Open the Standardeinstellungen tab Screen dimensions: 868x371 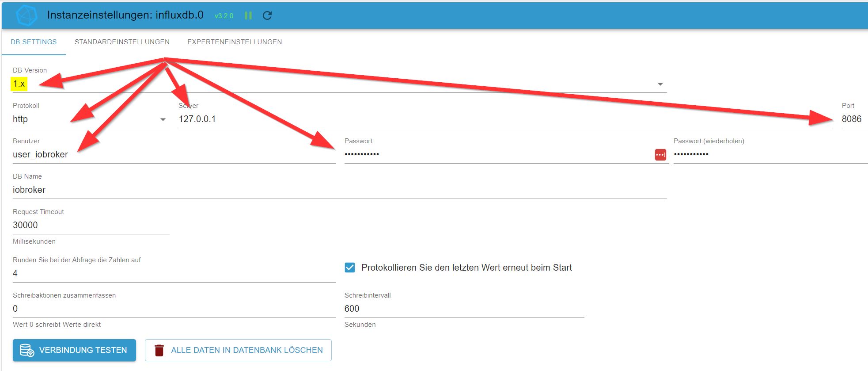tap(122, 42)
